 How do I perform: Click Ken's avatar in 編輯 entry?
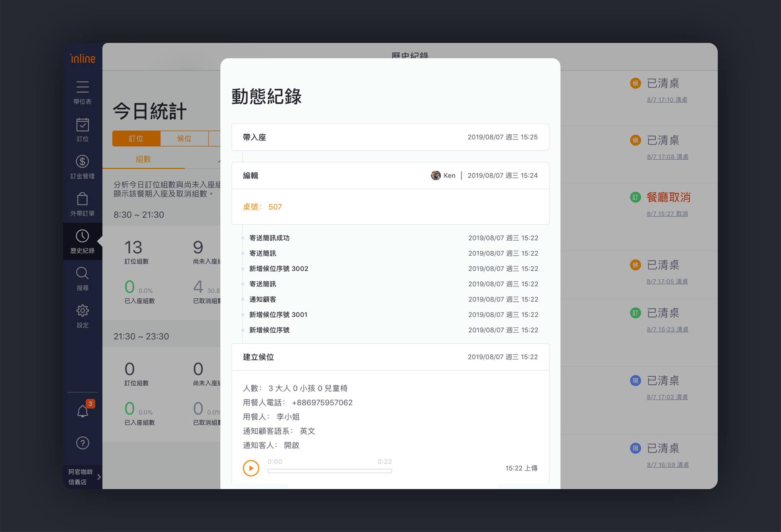435,175
